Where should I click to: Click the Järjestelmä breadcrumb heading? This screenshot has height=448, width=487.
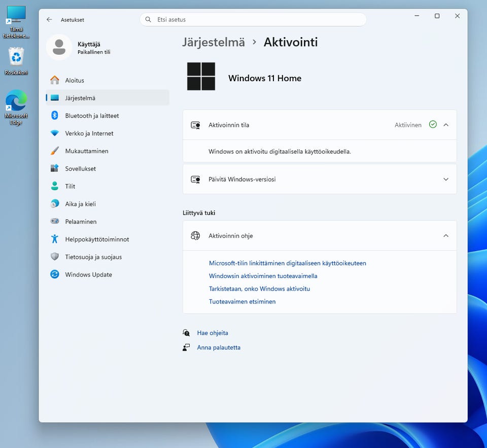[x=214, y=42]
